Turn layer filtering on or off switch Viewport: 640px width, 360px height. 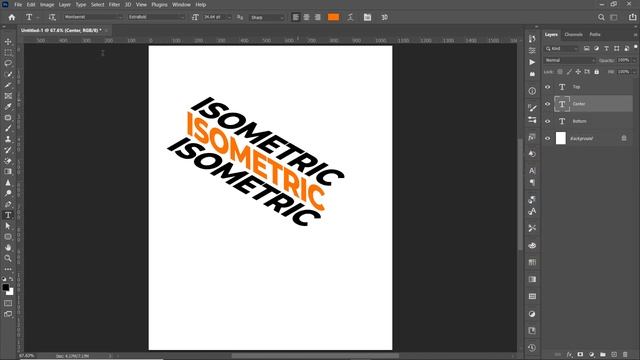coord(636,47)
